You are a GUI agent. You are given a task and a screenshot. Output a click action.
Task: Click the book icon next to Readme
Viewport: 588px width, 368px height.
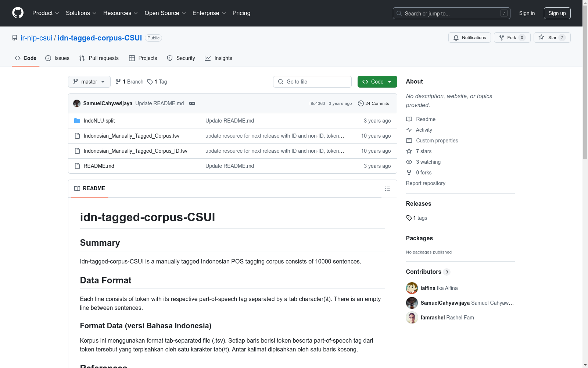point(409,119)
